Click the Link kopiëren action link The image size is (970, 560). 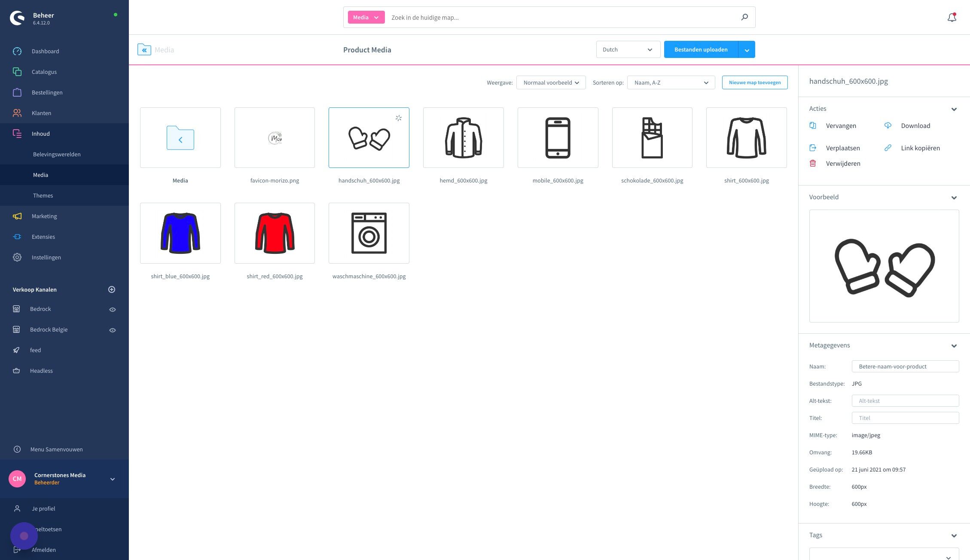tap(920, 148)
